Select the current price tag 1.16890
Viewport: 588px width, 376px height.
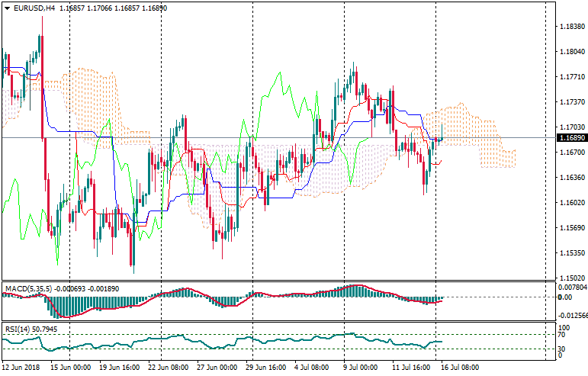(567, 138)
